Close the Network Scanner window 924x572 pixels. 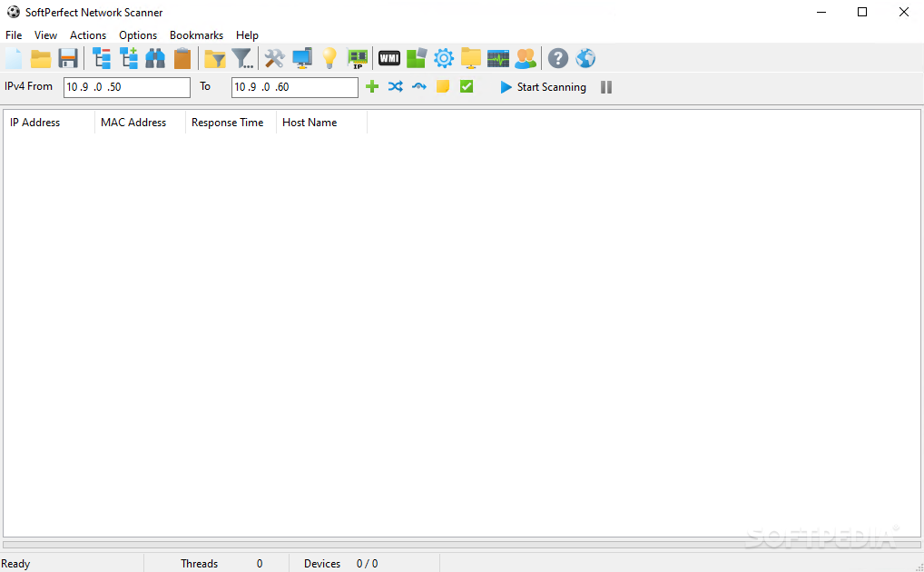pos(903,12)
